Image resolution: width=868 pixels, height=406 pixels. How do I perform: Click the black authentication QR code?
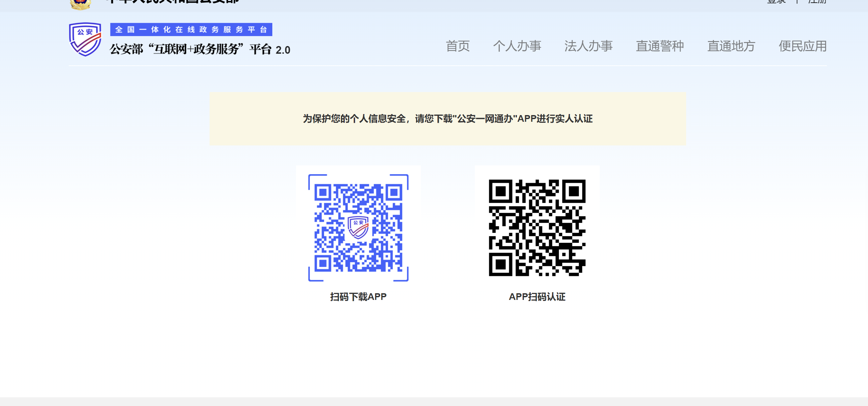[537, 228]
